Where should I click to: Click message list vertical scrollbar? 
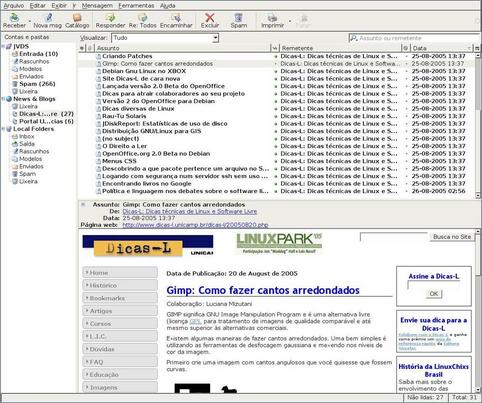point(477,125)
